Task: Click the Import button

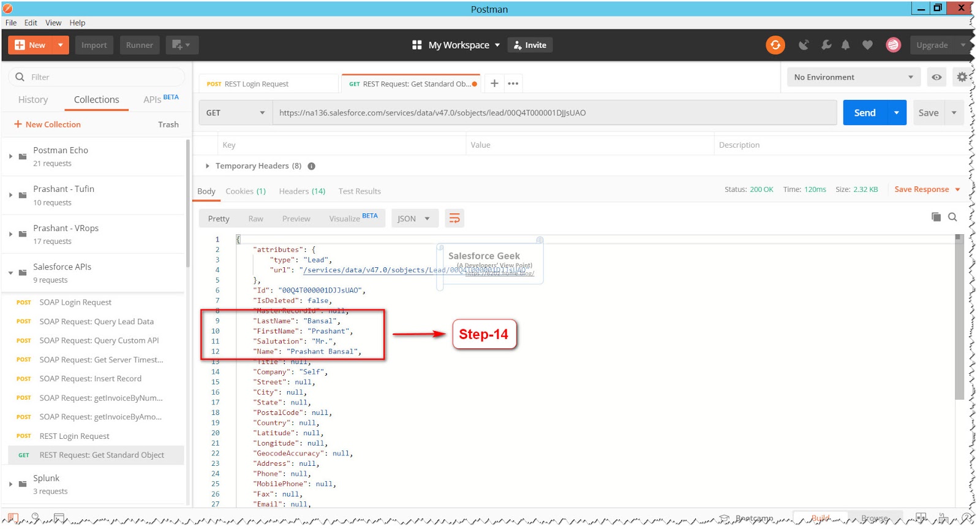Action: (x=94, y=45)
